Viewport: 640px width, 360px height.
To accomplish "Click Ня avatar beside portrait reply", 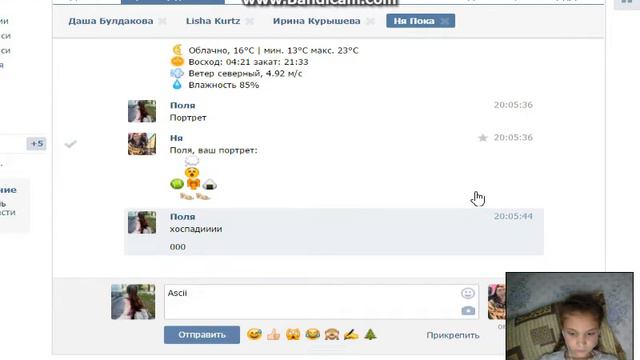I will click(x=142, y=144).
